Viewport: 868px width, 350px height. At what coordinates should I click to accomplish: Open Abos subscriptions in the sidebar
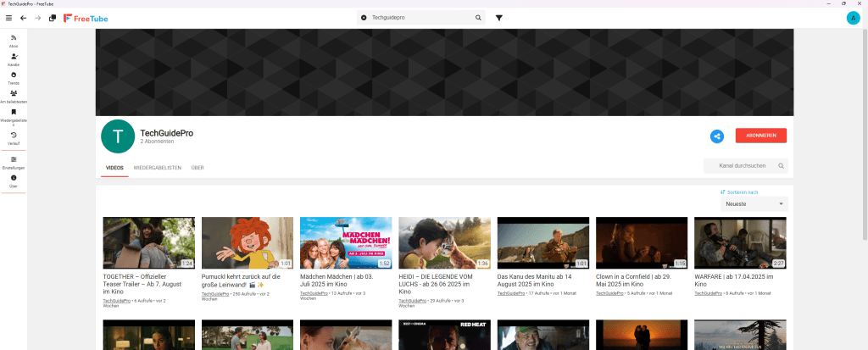[14, 41]
